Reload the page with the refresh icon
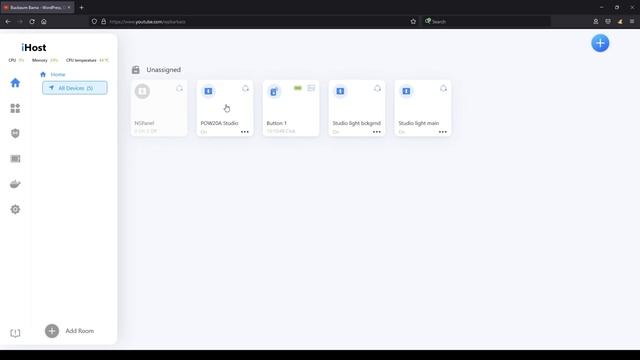Image resolution: width=640 pixels, height=360 pixels. point(32,22)
